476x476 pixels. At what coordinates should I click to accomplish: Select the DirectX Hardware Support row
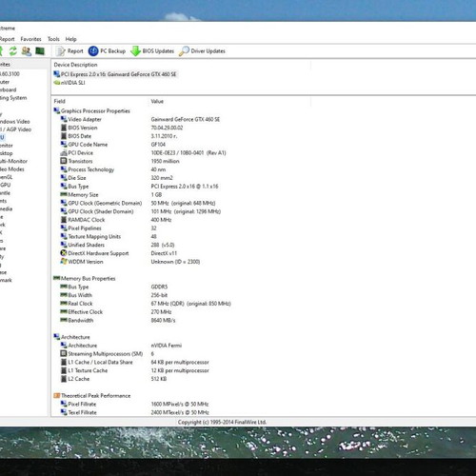[181, 253]
